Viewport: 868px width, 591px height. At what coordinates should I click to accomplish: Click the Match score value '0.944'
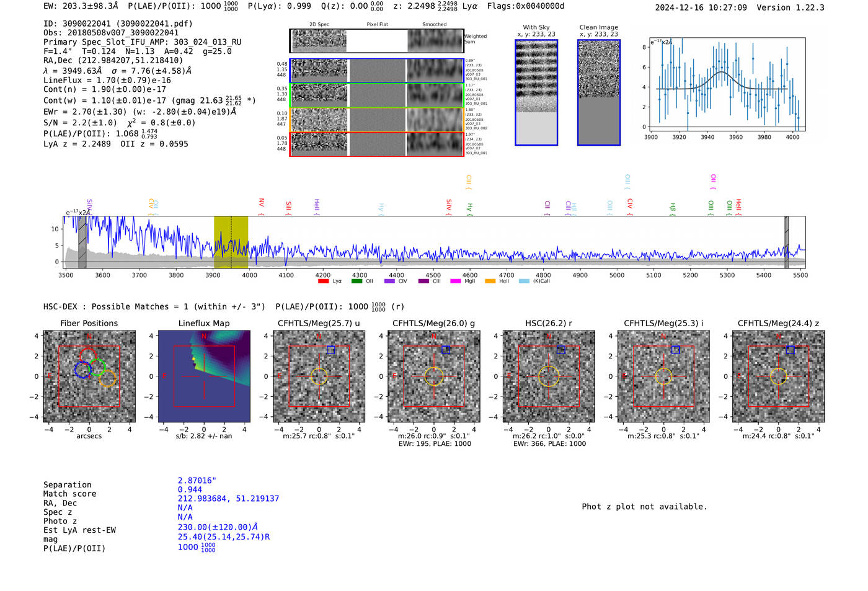click(190, 490)
